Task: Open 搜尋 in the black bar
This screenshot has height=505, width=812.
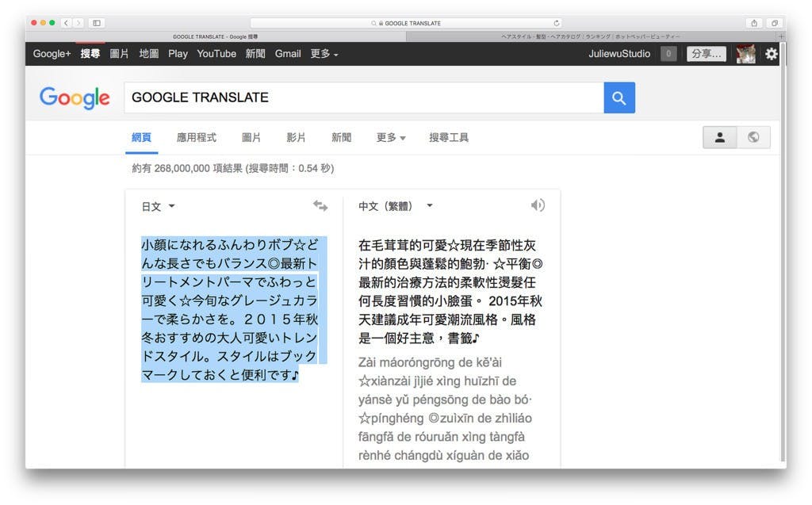Action: tap(90, 54)
